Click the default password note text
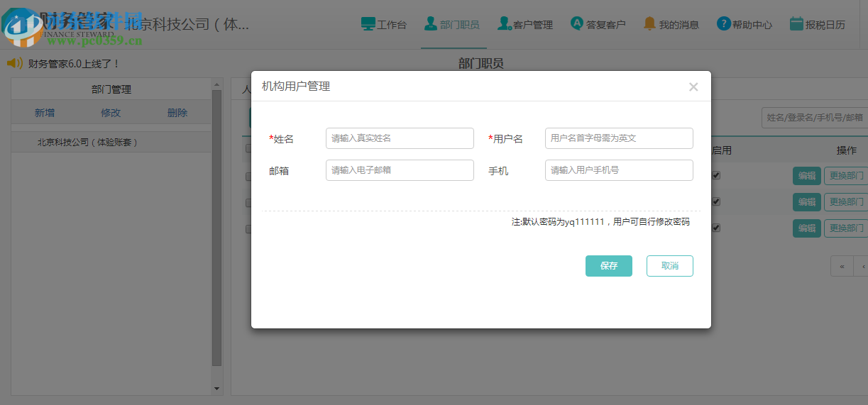 (x=600, y=222)
